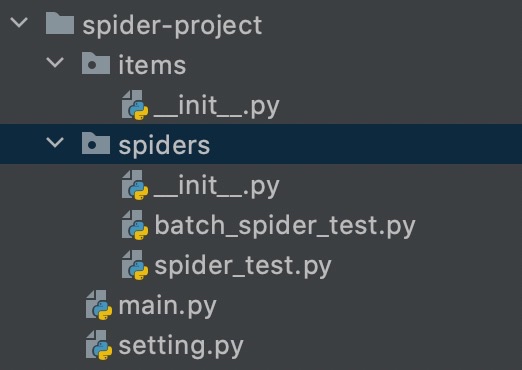The image size is (522, 370).
Task: Collapse the spider-project root folder chevron
Action: (19, 23)
